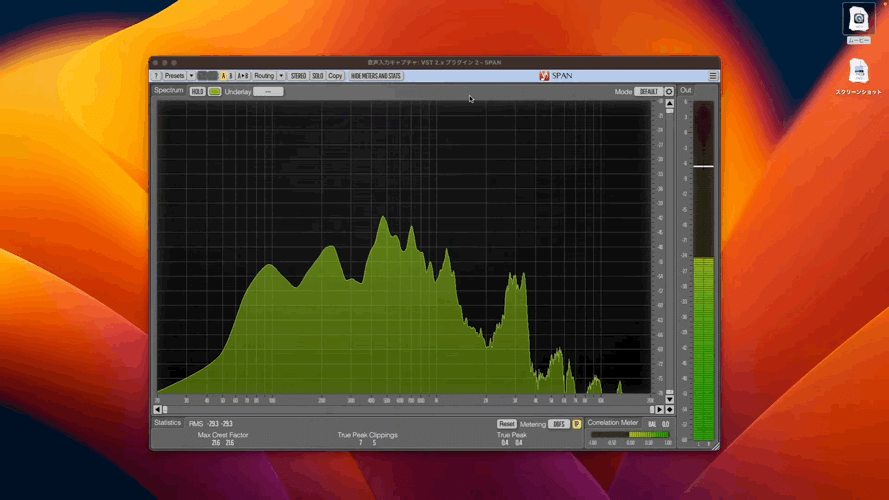Toggle the SOLO button

[318, 76]
